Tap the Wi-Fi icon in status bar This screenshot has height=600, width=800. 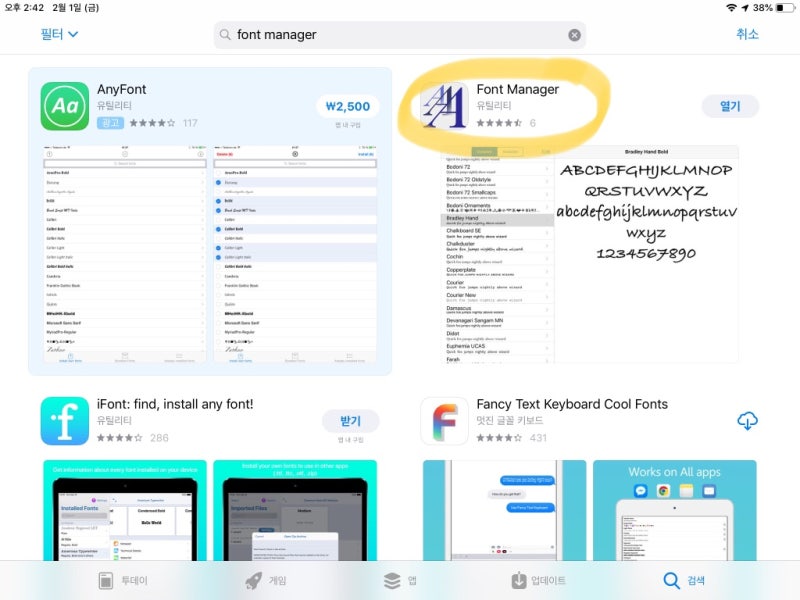click(732, 8)
